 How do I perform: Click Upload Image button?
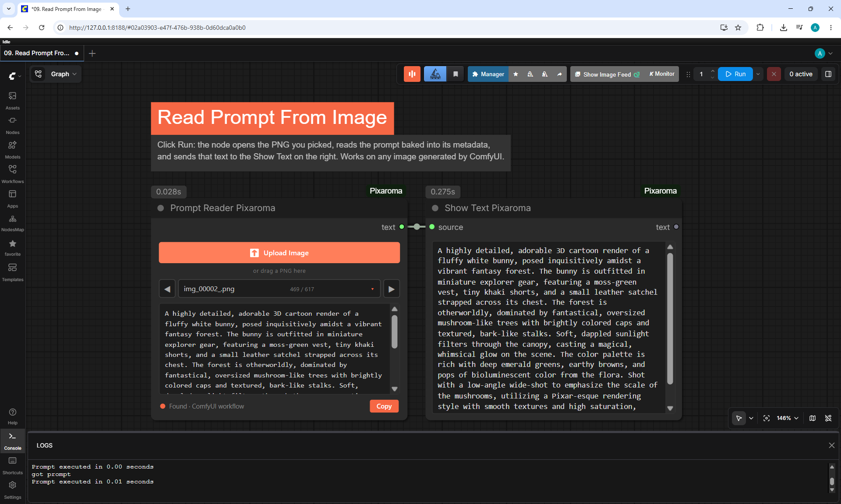point(279,253)
